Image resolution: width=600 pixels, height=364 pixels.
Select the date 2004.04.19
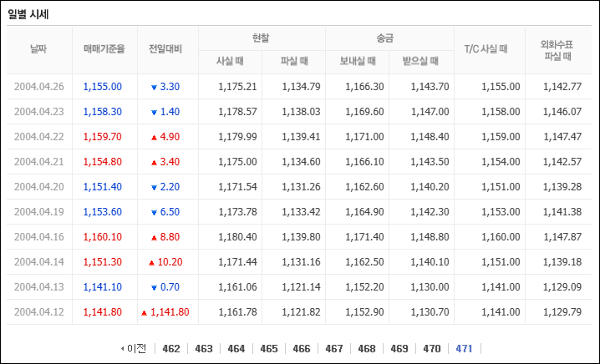(x=39, y=212)
